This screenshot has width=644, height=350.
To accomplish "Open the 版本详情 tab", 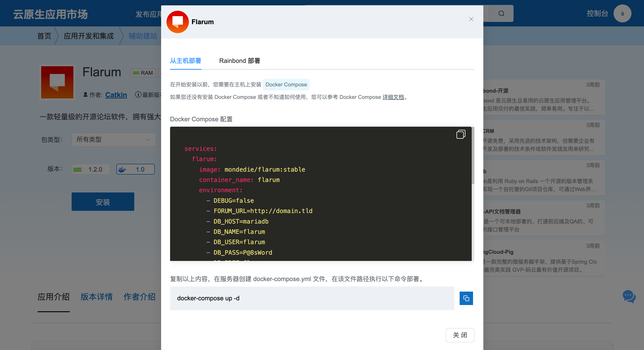I will (x=96, y=297).
